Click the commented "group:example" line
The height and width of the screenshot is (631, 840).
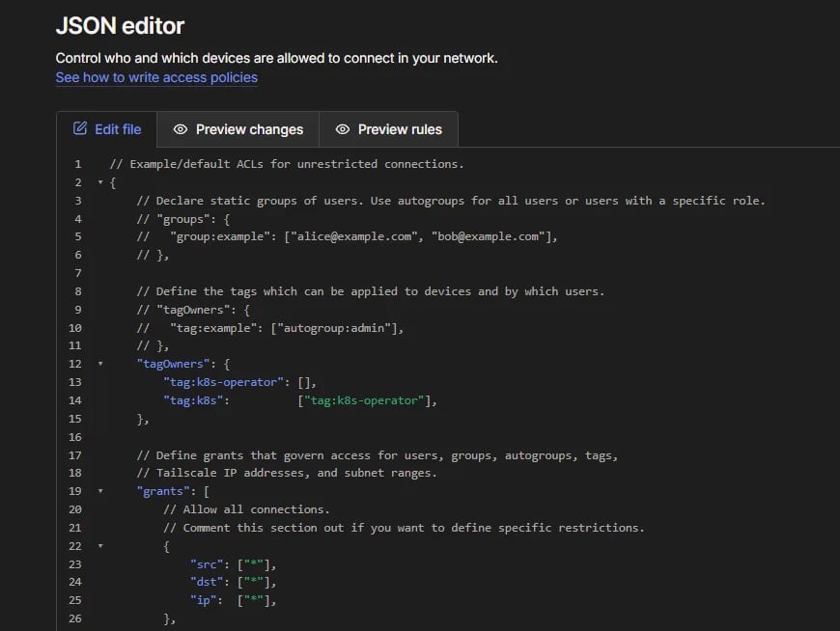click(348, 236)
